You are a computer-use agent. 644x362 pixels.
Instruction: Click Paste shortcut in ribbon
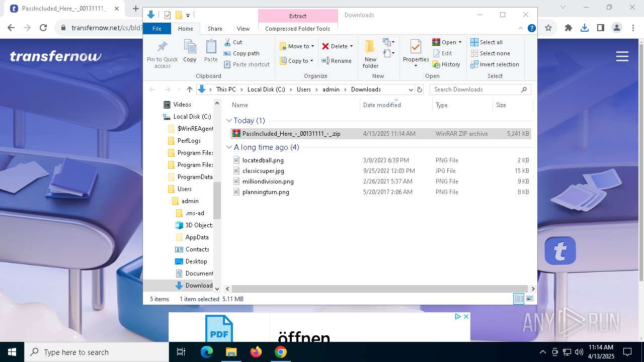(247, 64)
